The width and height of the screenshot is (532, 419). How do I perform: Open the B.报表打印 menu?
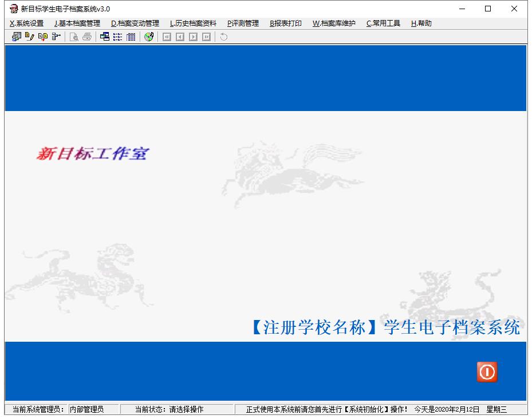coord(286,23)
